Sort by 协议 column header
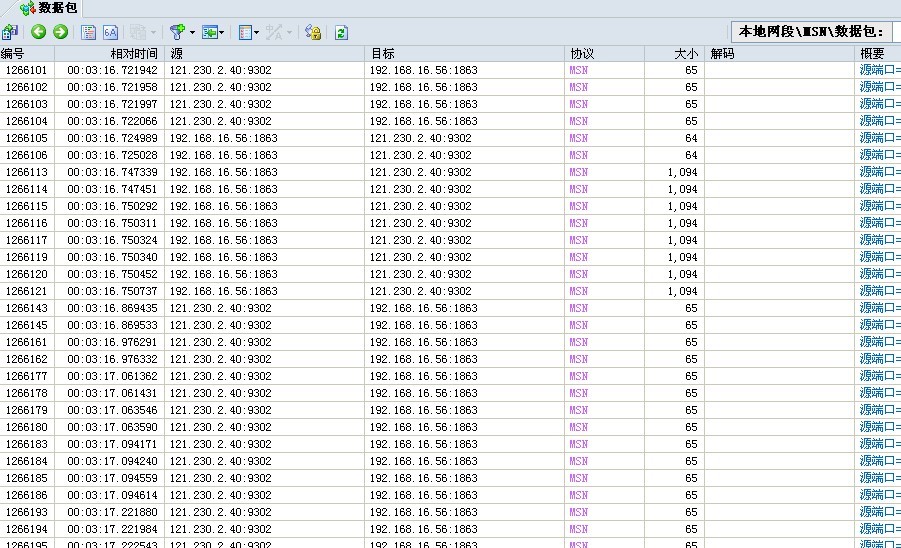Image resolution: width=901 pixels, height=548 pixels. click(582, 53)
